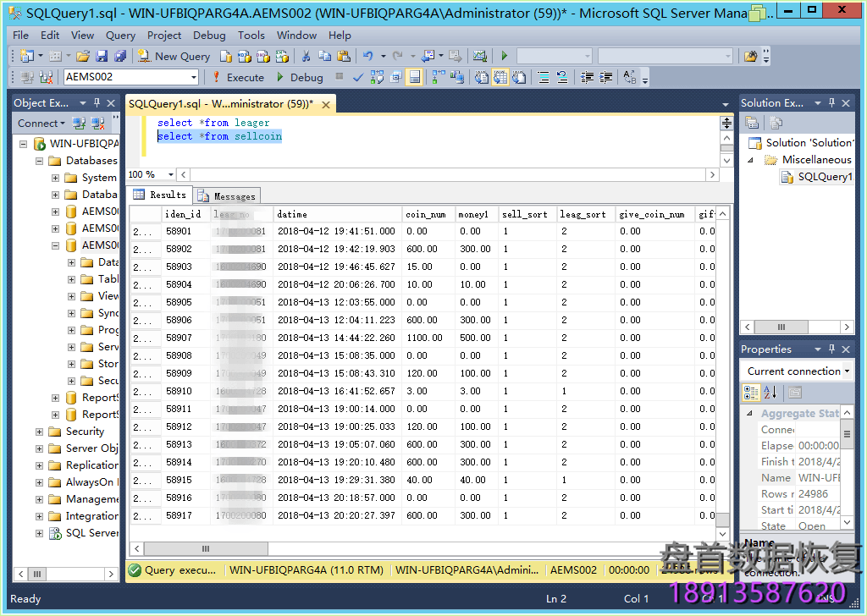This screenshot has width=867, height=616.
Task: Switch output to Results to File
Action: point(519,77)
